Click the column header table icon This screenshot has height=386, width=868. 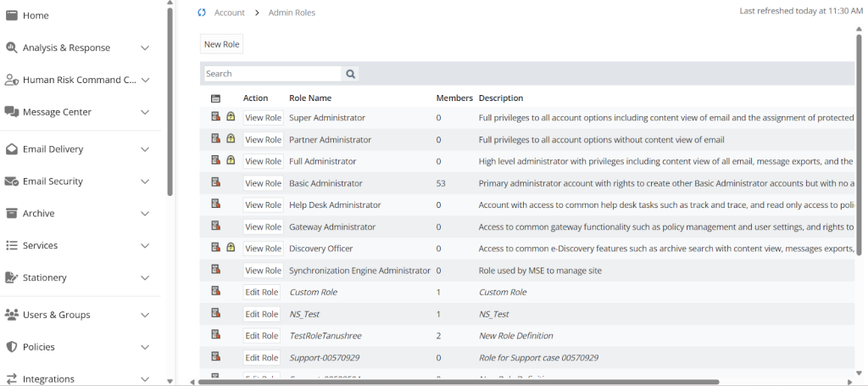tap(216, 98)
